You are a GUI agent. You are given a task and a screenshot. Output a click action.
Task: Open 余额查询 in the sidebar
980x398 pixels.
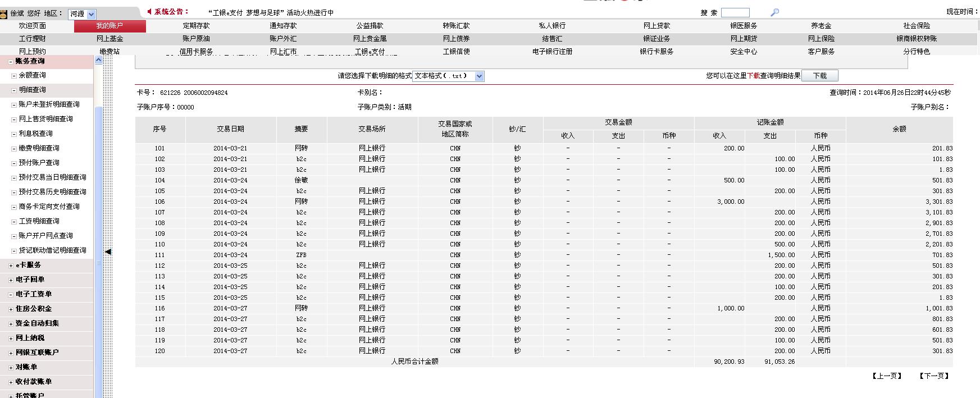coord(33,75)
